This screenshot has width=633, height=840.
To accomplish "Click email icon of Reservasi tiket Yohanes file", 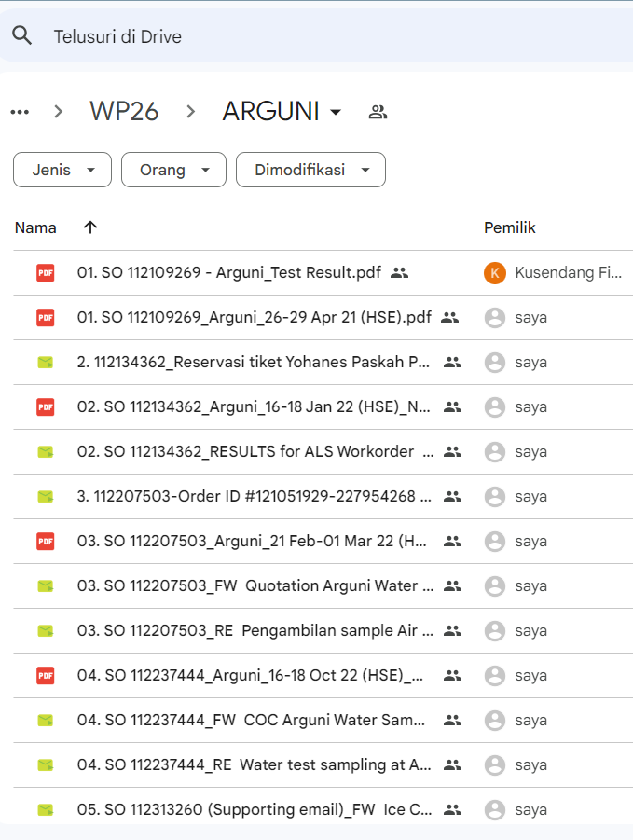I will pos(45,362).
